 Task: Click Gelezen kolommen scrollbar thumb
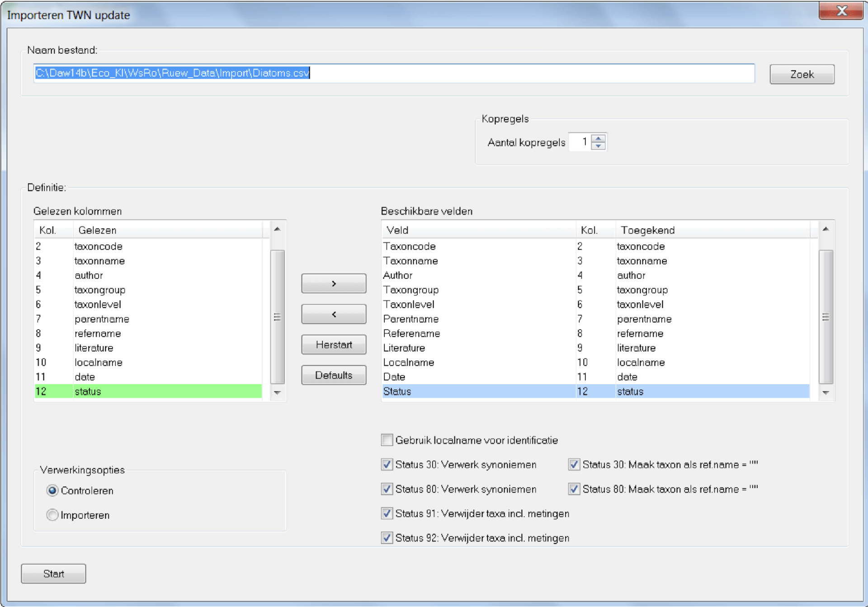(x=277, y=317)
